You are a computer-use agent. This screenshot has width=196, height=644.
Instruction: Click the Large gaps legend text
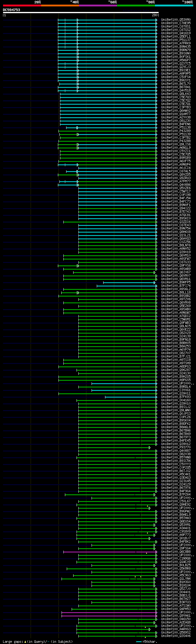tap(38, 641)
